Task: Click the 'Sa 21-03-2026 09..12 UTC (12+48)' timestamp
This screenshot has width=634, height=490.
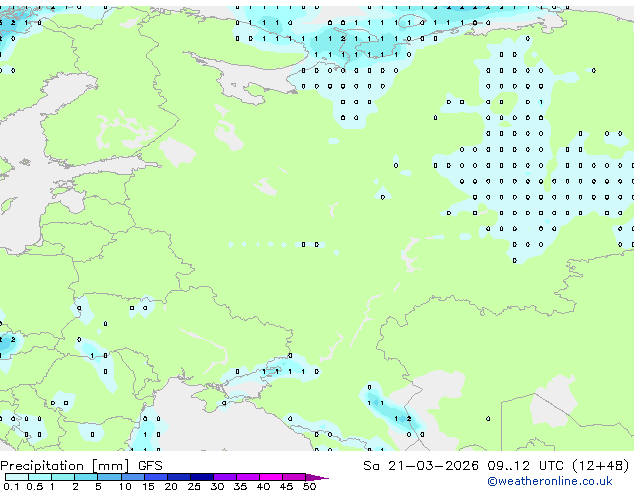Action: (x=496, y=466)
